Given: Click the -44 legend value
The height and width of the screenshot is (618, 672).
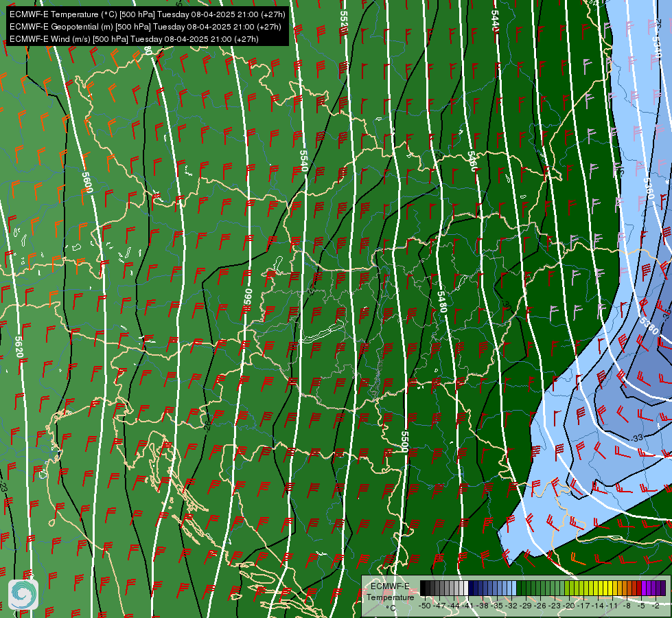Looking at the screenshot, I should 454,606.
